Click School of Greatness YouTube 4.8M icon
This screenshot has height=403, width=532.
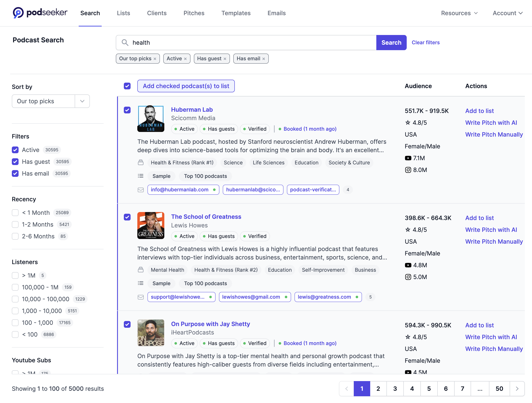(x=408, y=265)
